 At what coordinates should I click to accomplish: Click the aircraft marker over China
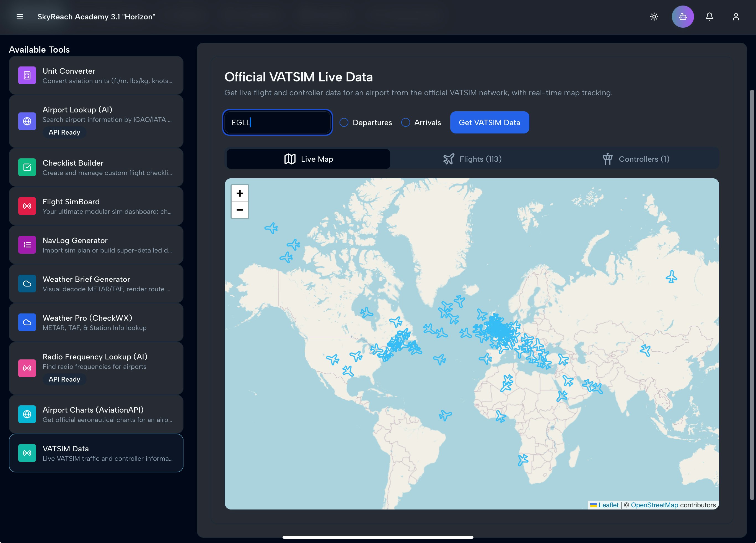click(x=645, y=350)
